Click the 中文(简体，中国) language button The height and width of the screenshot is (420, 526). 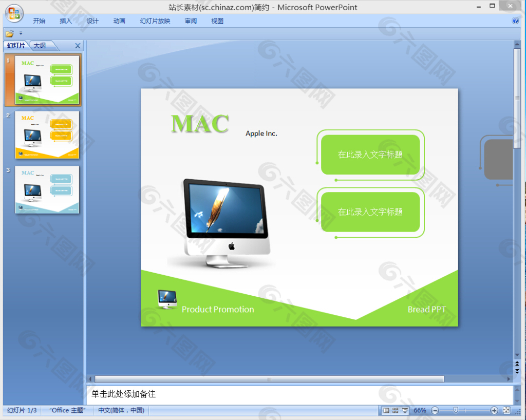pos(121,411)
